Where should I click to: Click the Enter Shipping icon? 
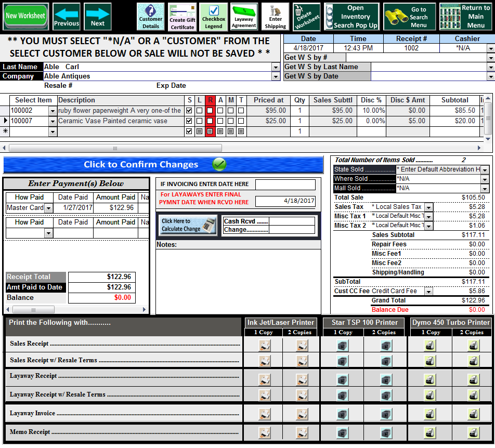click(275, 17)
